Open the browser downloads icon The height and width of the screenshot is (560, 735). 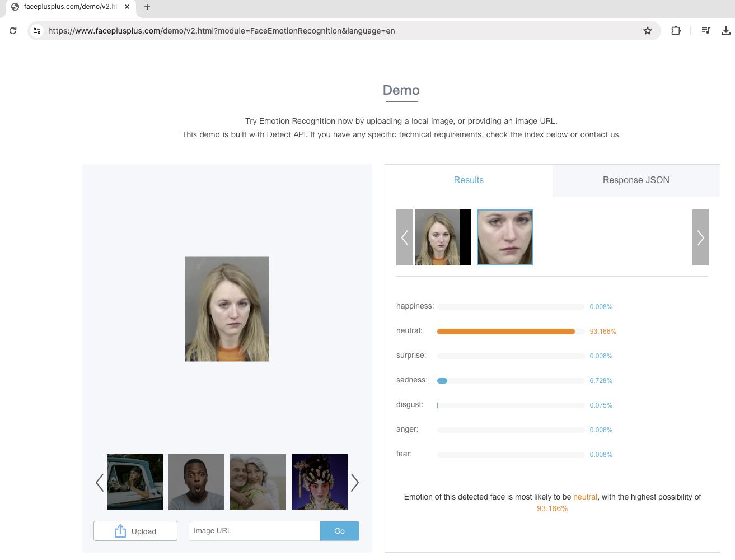pyautogui.click(x=726, y=31)
